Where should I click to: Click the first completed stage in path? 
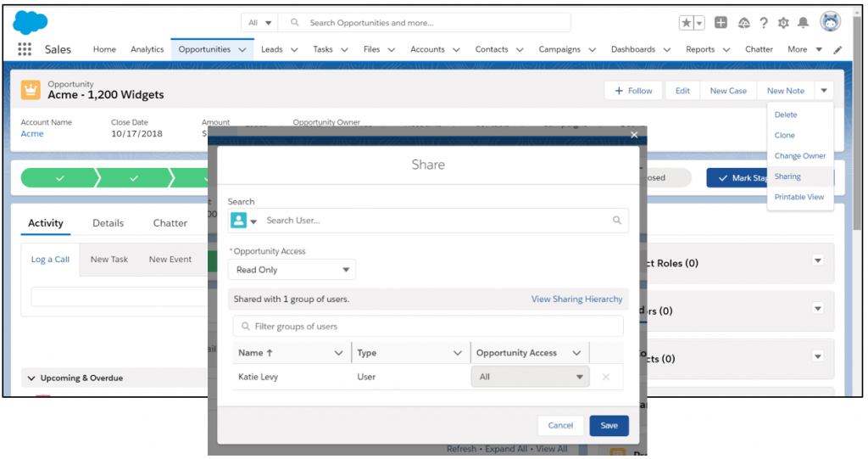[x=60, y=178]
